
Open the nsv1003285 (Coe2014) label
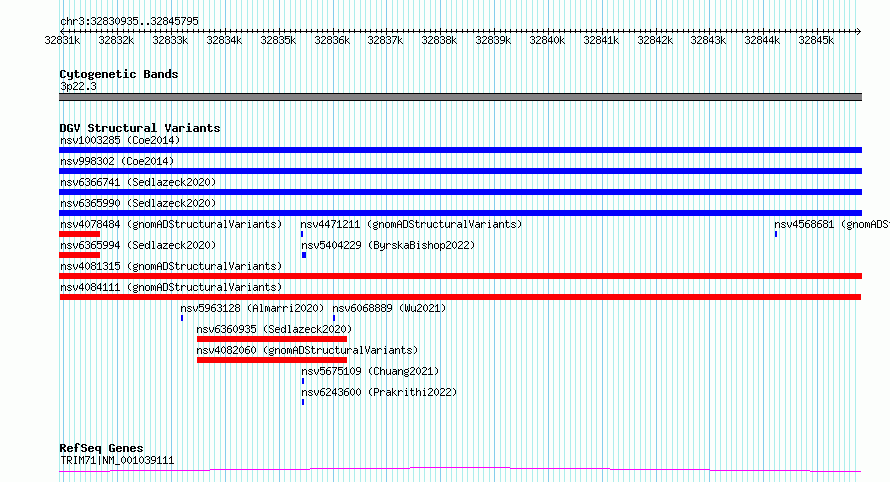click(120, 140)
